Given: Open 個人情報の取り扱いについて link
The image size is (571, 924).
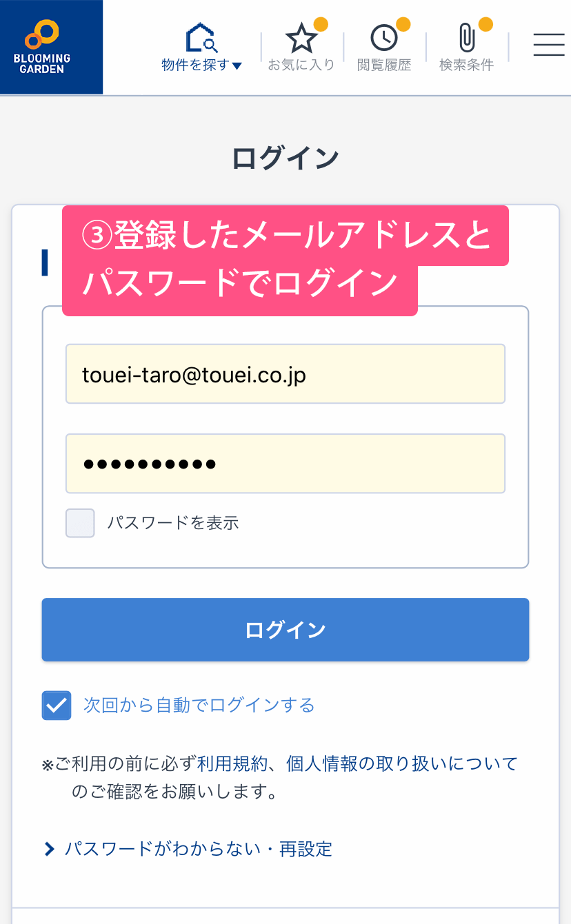Looking at the screenshot, I should tap(401, 764).
